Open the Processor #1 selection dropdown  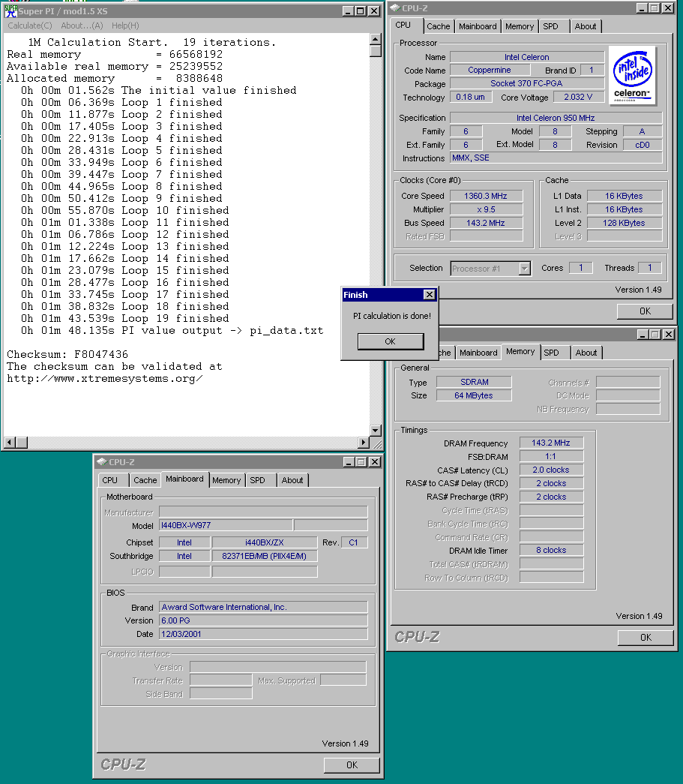click(x=524, y=269)
